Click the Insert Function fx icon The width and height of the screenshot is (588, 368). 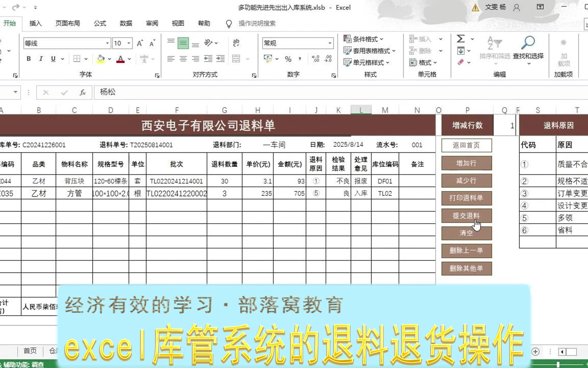[x=82, y=92]
